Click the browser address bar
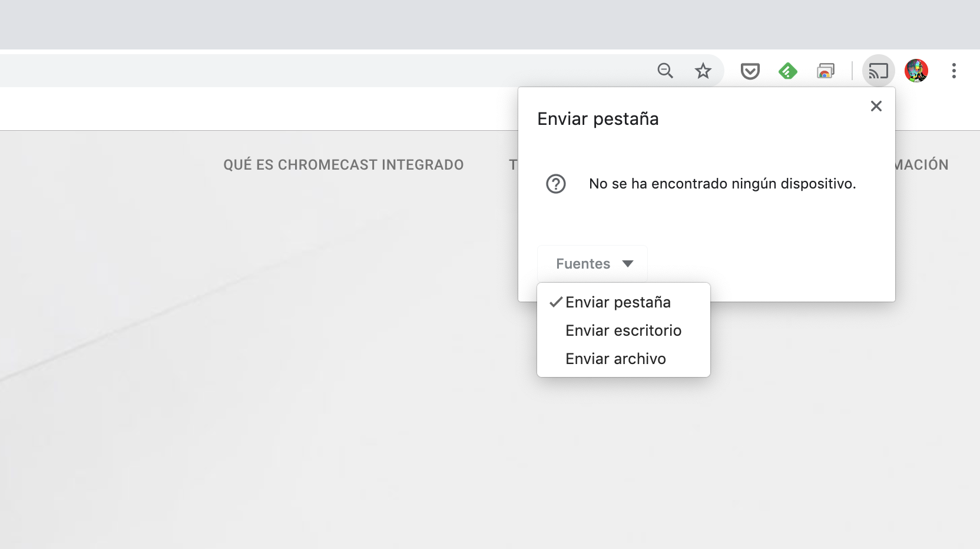The height and width of the screenshot is (549, 980). click(294, 70)
